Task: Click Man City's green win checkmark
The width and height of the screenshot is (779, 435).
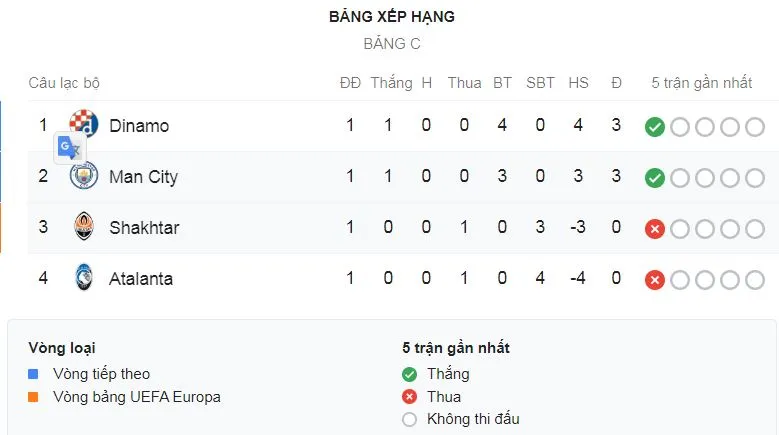Action: [x=655, y=178]
